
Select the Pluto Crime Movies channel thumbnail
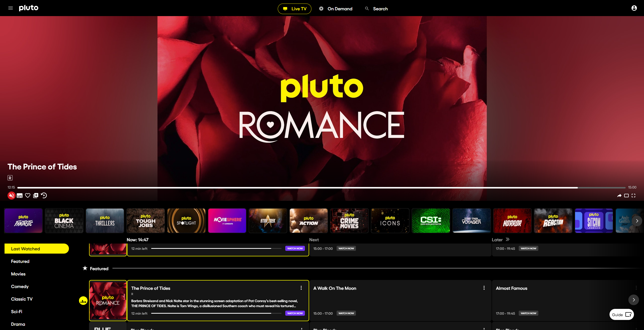[349, 221]
